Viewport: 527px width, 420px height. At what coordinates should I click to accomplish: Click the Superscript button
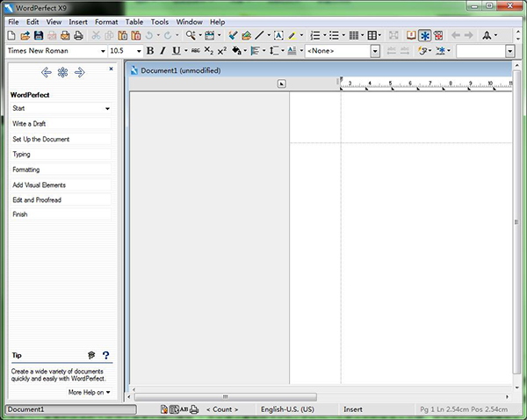[221, 51]
